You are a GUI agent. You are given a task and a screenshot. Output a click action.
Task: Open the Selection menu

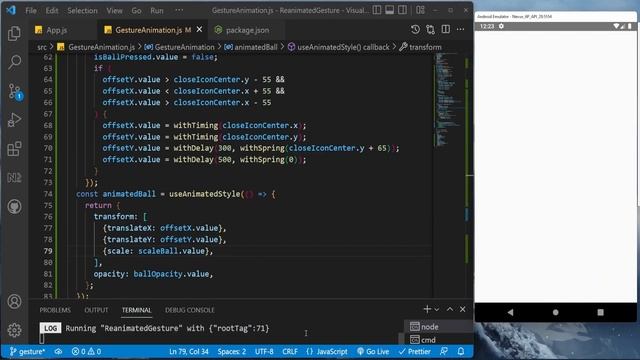click(82, 10)
